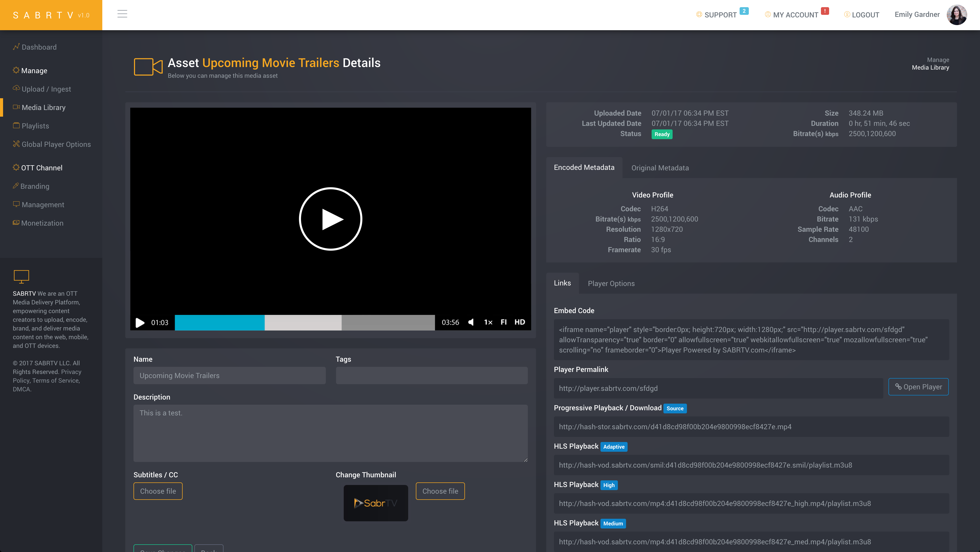This screenshot has height=552, width=980.
Task: Switch to the Player Options tab
Action: click(611, 283)
